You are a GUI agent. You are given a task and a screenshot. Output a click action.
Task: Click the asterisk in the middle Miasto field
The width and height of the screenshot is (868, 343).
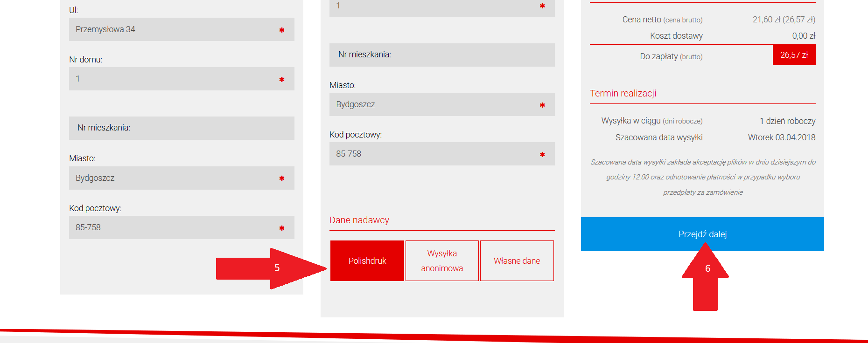click(542, 105)
